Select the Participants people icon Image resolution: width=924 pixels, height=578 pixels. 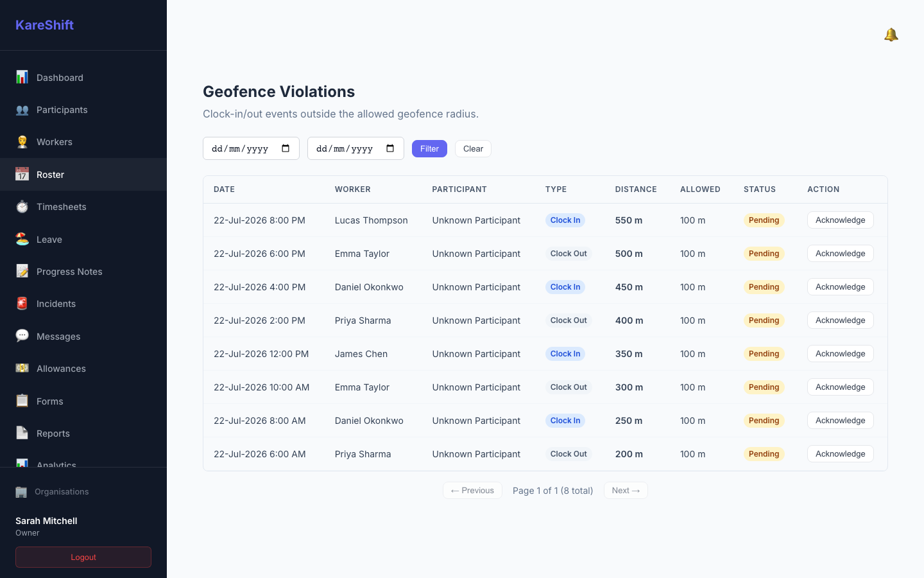[x=22, y=110]
